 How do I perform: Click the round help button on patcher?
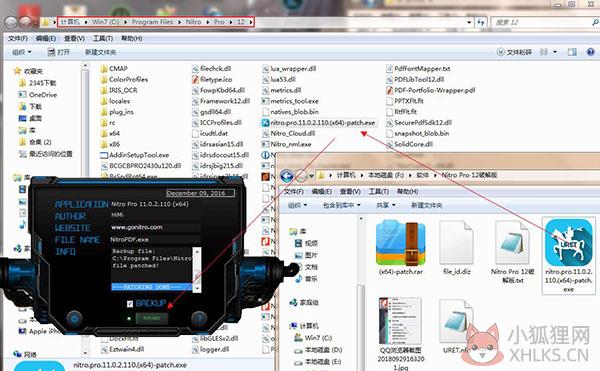click(199, 318)
